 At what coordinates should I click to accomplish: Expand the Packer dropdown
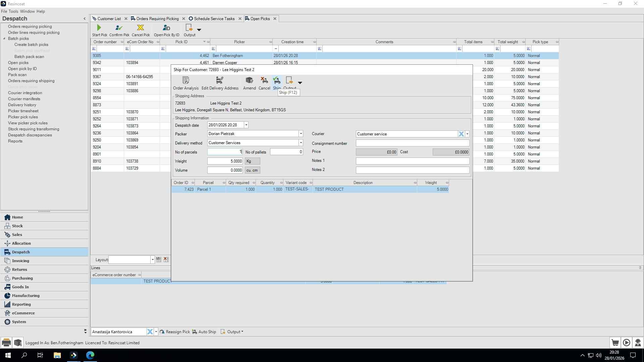301,134
